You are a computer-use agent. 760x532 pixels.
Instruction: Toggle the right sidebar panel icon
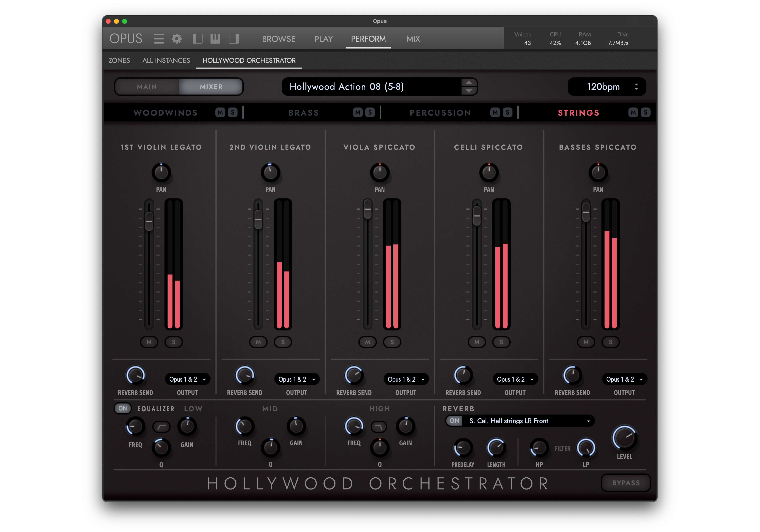234,39
